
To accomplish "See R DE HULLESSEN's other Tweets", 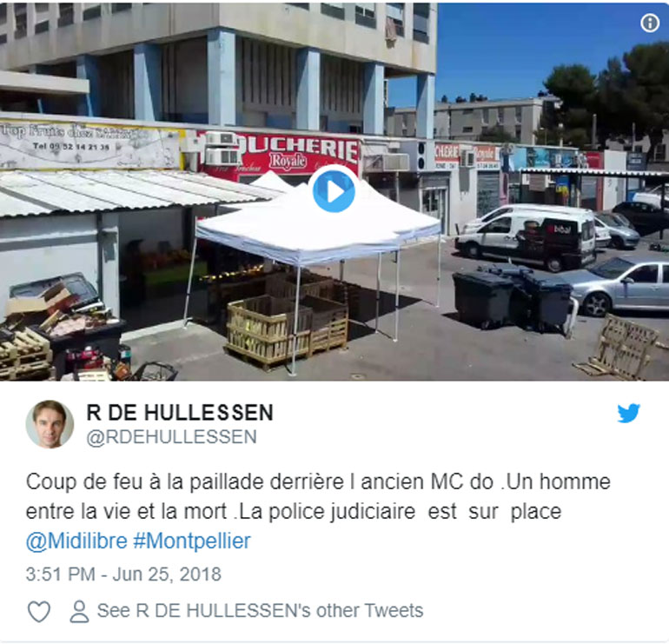I will click(260, 611).
